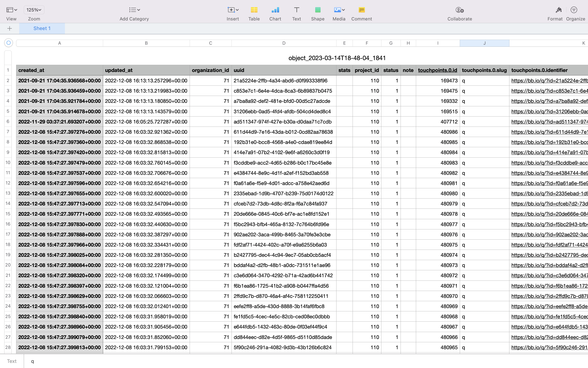Select column A header

click(x=60, y=43)
